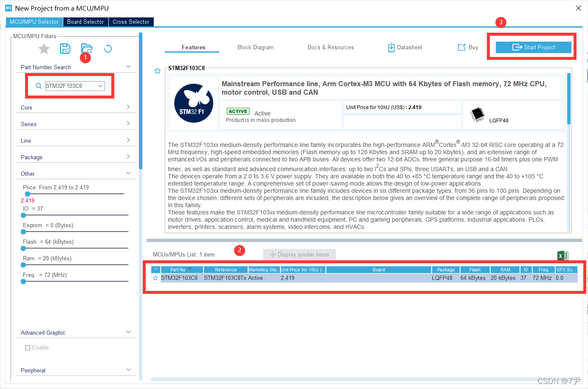Sort list by Freq. column

[544, 270]
